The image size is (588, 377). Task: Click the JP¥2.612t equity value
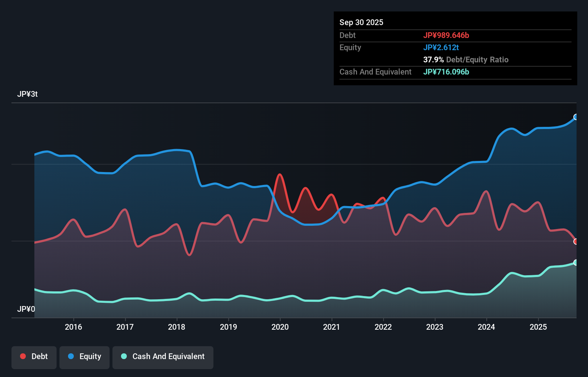(441, 47)
